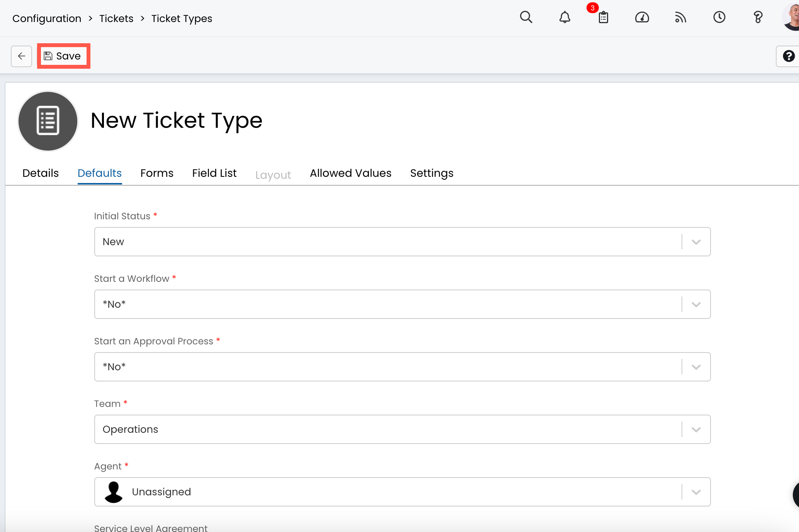
Task: Go to Tickets breadcrumb link
Action: [x=116, y=19]
